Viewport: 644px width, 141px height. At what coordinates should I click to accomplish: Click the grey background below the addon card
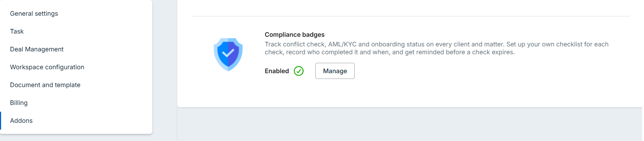(x=410, y=124)
